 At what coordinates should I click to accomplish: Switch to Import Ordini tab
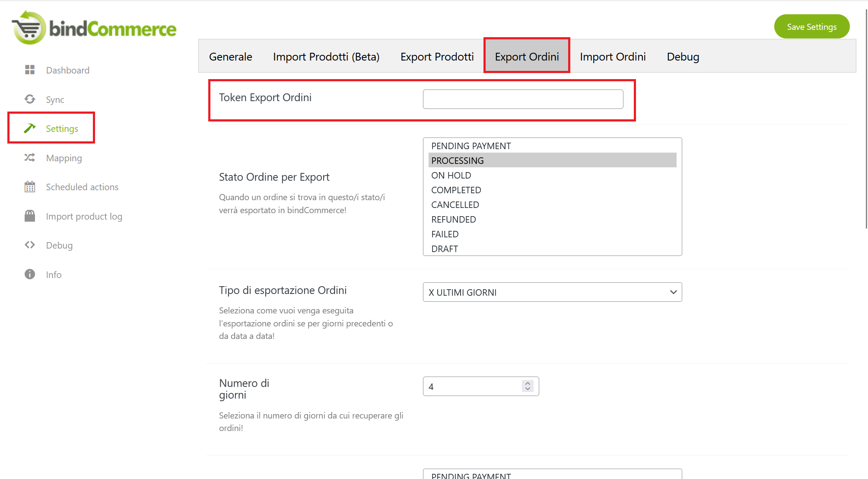[613, 57]
